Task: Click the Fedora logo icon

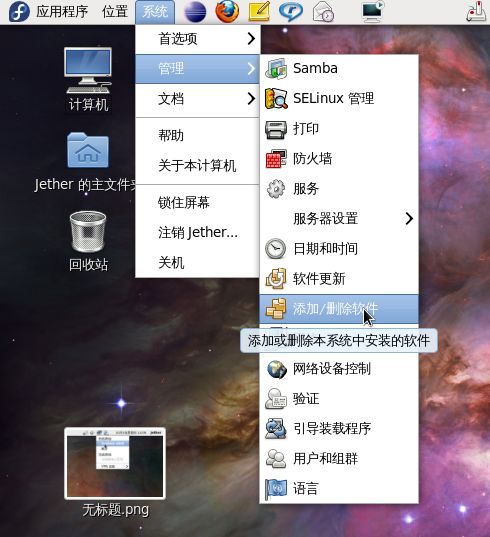Action: (x=19, y=11)
